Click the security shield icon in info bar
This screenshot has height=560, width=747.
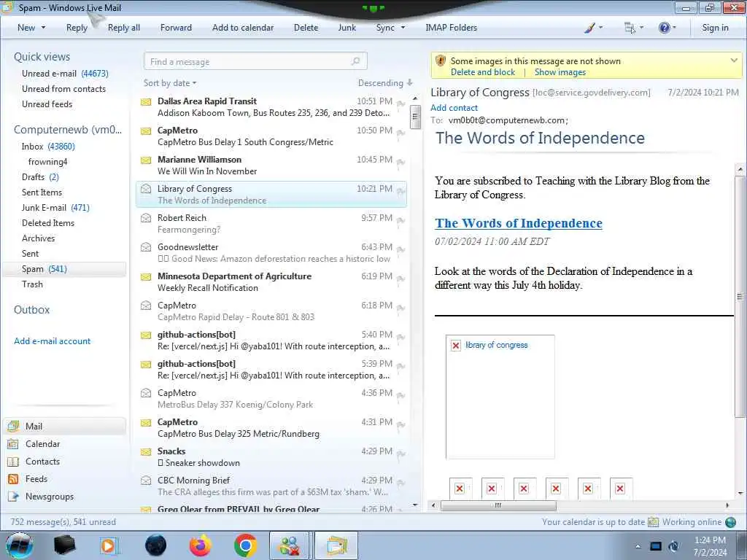coord(441,61)
